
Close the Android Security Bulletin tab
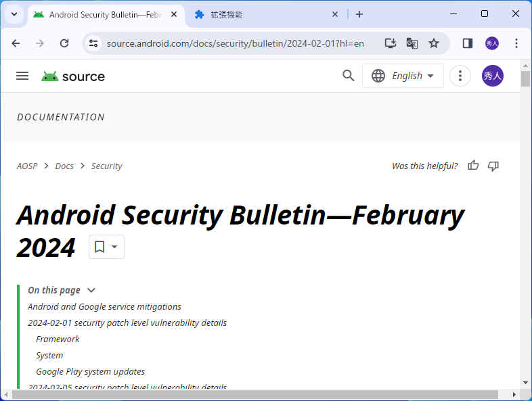[174, 15]
